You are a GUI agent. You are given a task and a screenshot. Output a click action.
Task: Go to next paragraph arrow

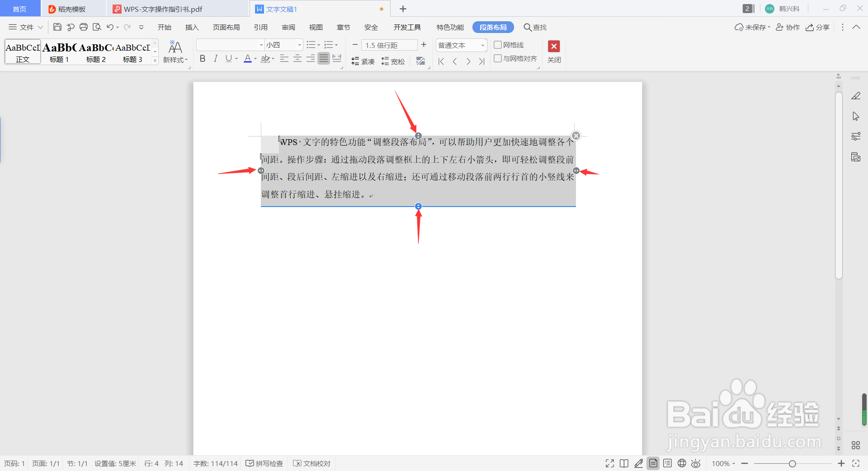pos(468,61)
